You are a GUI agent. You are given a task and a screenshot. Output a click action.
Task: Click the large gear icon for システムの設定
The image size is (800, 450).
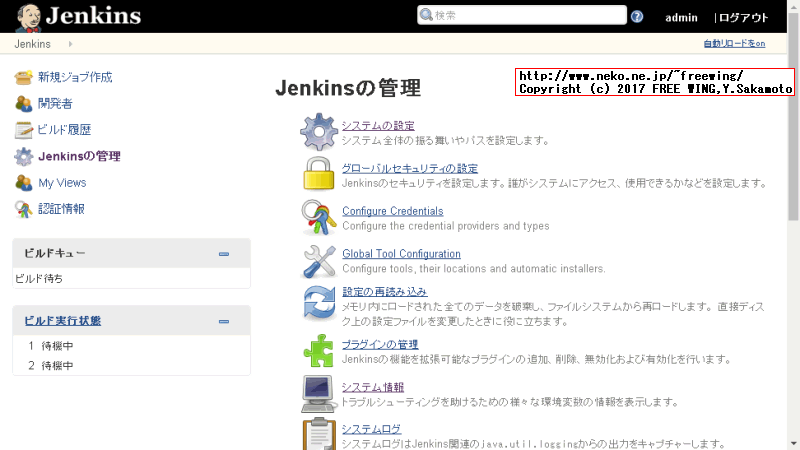[319, 132]
